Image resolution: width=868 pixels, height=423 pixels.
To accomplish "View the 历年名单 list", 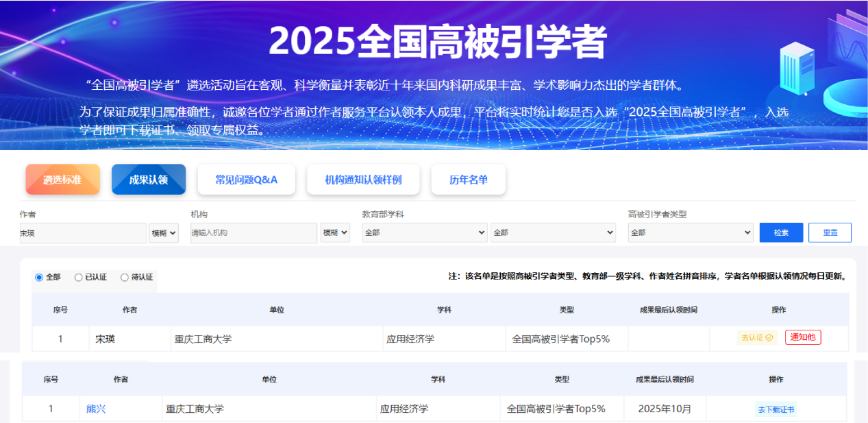I will pos(469,180).
